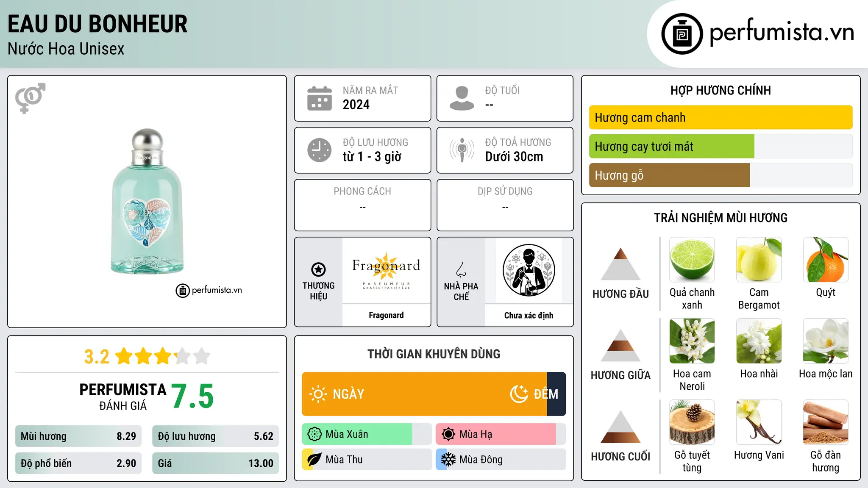Click the Dịp sử dụng card
Image resolution: width=868 pixels, height=488 pixels.
pos(505,205)
